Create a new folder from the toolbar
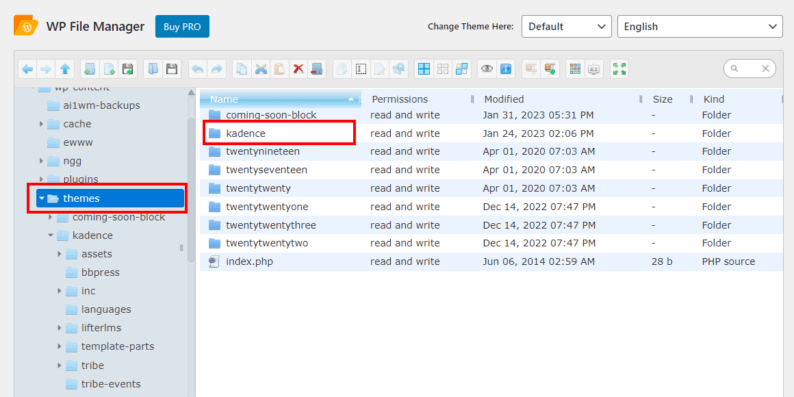This screenshot has width=794, height=397. 90,69
